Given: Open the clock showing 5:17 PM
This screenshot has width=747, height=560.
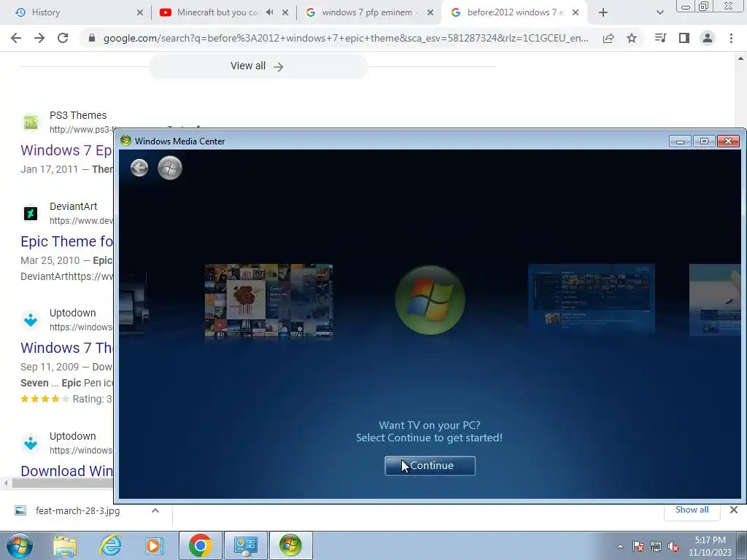Looking at the screenshot, I should point(709,546).
